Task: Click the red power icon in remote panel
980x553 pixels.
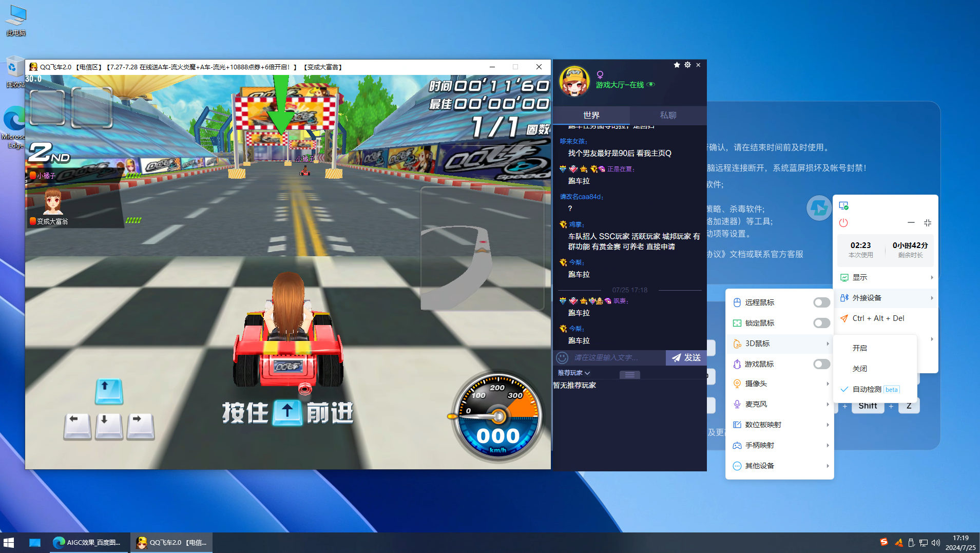Action: click(x=843, y=223)
